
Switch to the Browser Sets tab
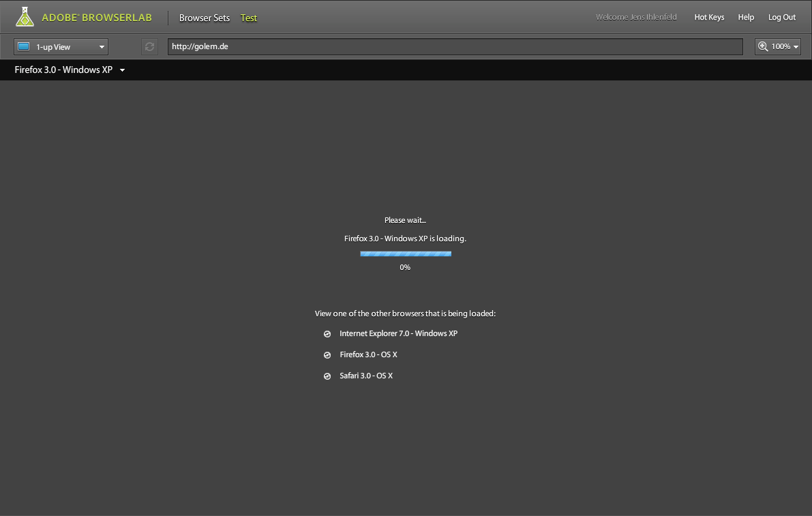click(x=204, y=18)
